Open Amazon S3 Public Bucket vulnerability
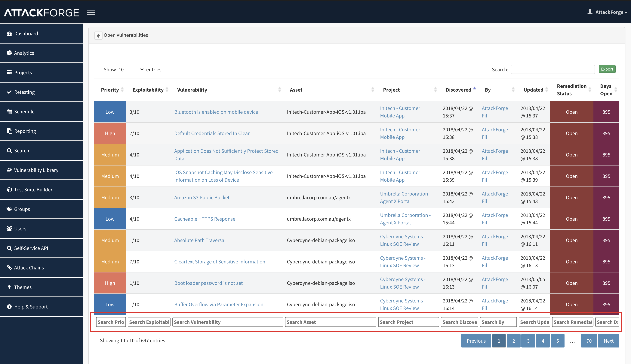This screenshot has height=364, width=631. (x=202, y=198)
